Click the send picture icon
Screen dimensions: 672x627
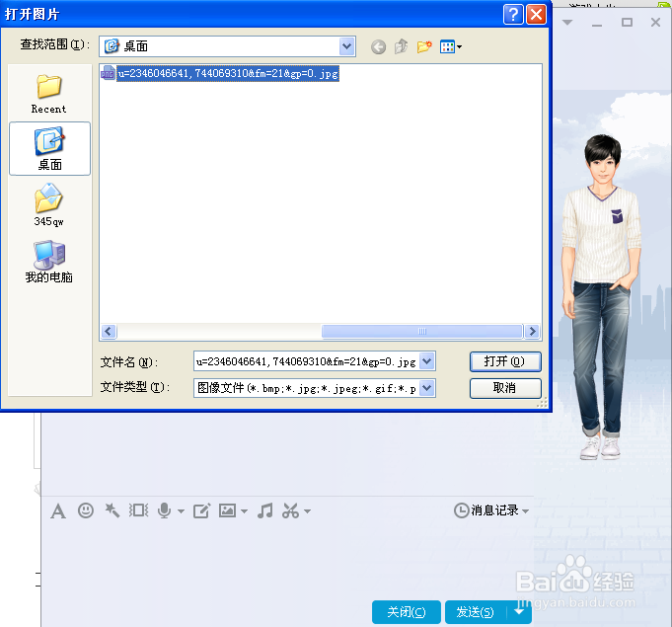[227, 510]
